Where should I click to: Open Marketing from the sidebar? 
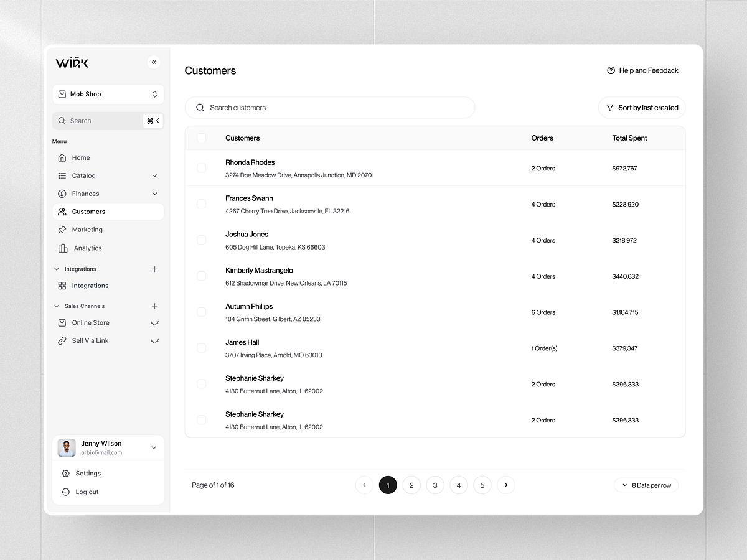tap(62, 230)
